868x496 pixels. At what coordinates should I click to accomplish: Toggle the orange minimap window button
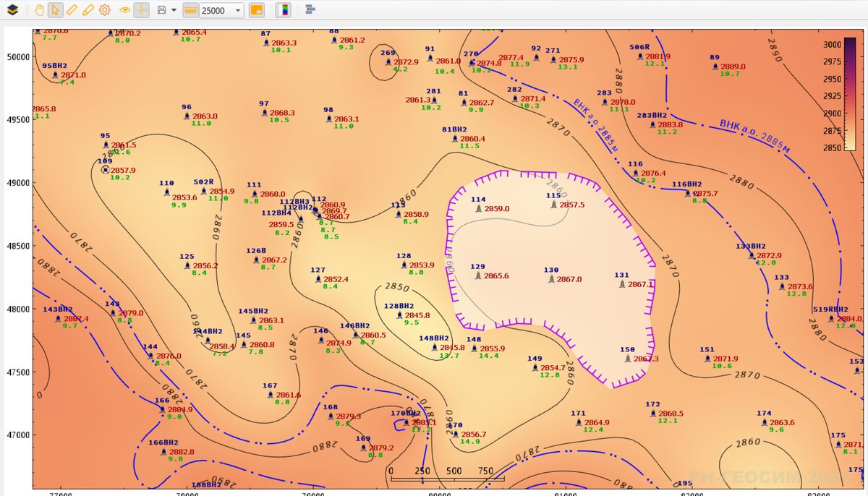point(256,10)
